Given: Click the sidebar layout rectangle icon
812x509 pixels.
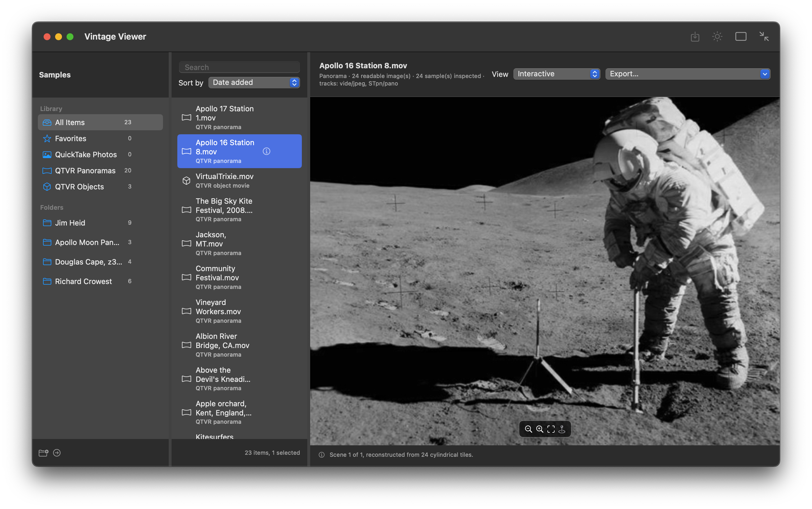Looking at the screenshot, I should (741, 36).
